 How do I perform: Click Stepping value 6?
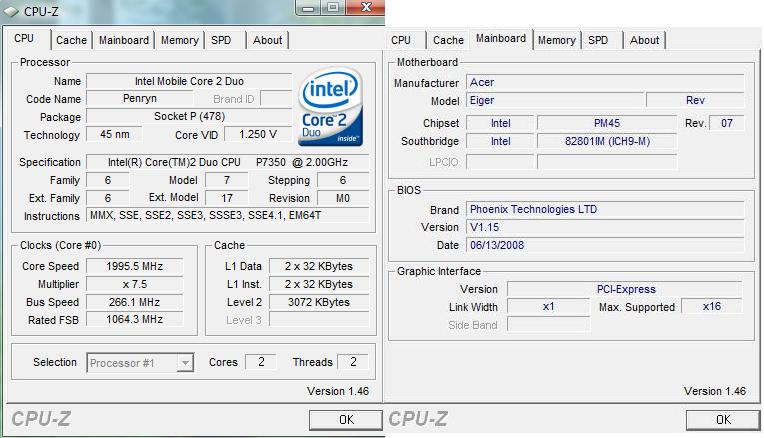tap(343, 180)
